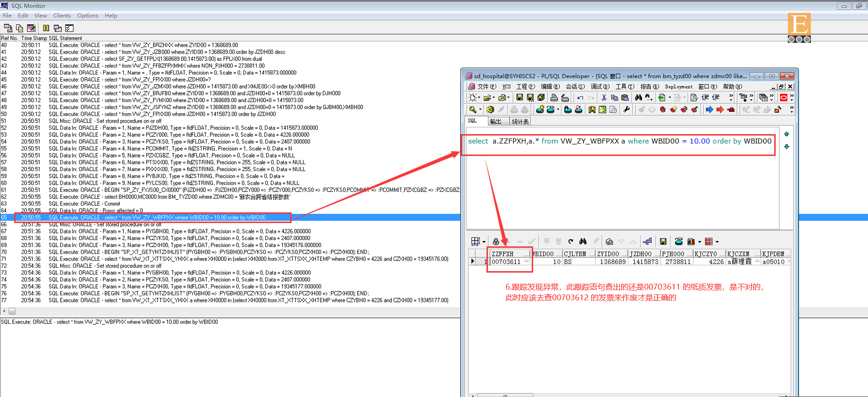Open the dropdown next to New document icon
Image resolution: width=868 pixels, height=397 pixels.
[479, 98]
